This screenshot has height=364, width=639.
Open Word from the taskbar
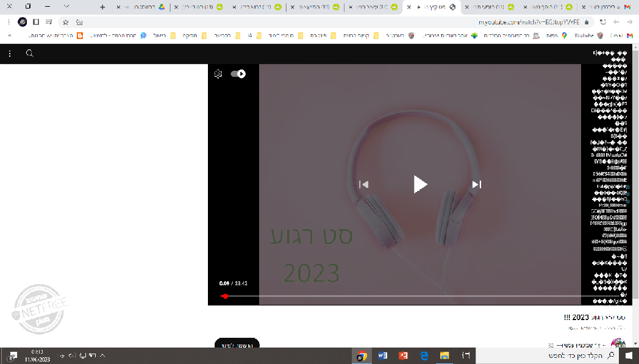point(382,356)
